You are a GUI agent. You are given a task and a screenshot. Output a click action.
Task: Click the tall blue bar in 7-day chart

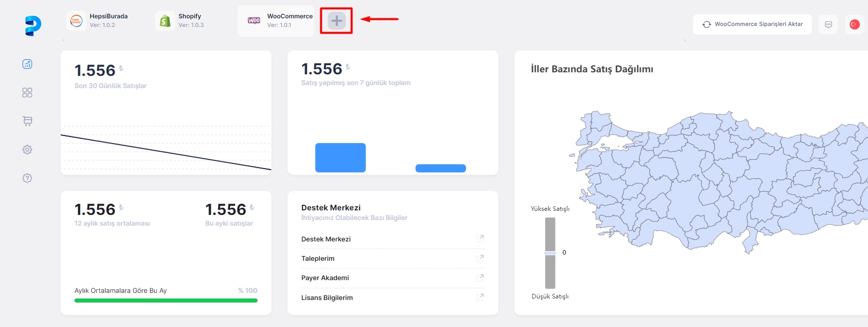tap(340, 158)
